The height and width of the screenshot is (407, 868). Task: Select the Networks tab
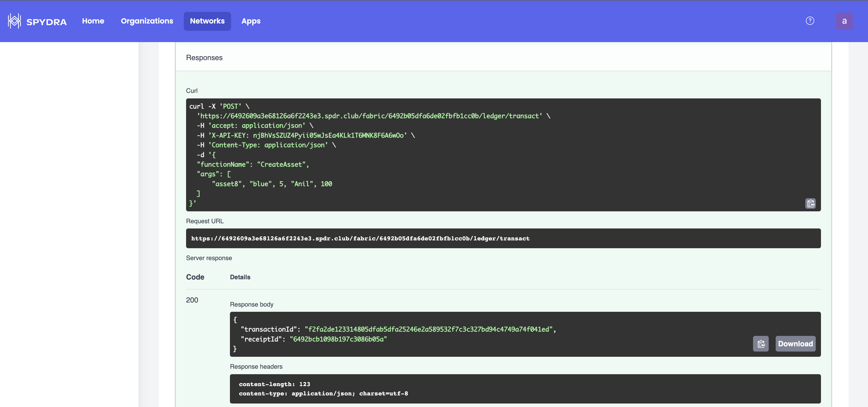tap(207, 21)
